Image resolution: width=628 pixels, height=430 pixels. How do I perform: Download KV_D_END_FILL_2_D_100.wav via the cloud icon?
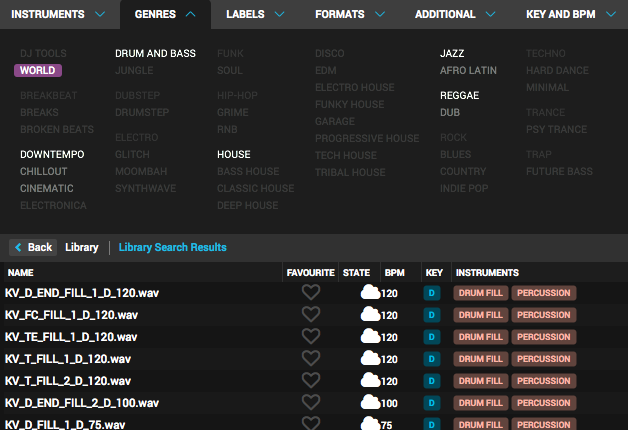point(370,402)
